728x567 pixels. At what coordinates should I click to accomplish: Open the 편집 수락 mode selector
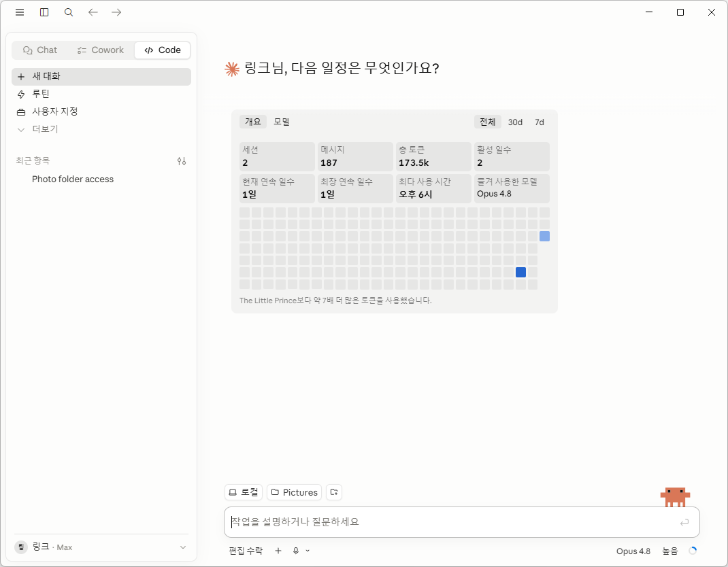point(246,551)
